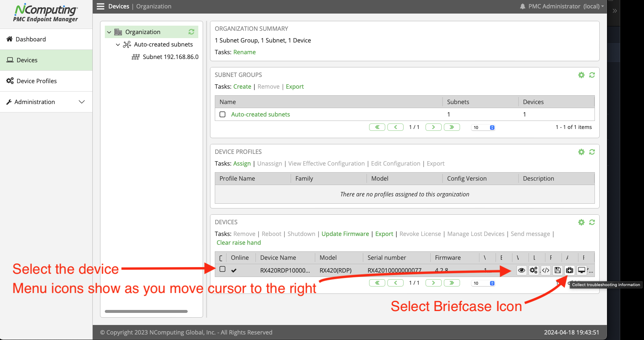Select Organization node in tree

143,32
